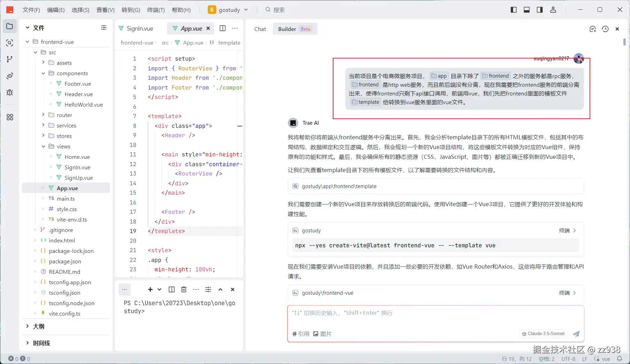The width and height of the screenshot is (630, 364).
Task: Expand the stores folder
Action: pos(43,136)
